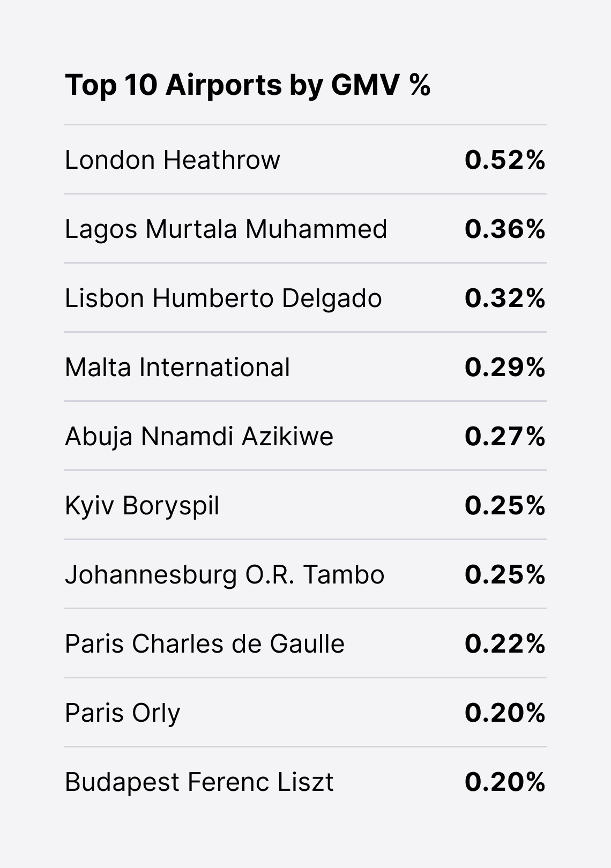The height and width of the screenshot is (868, 611).
Task: Click the 0.25% value for Kyiv Boryspil
Action: (505, 505)
